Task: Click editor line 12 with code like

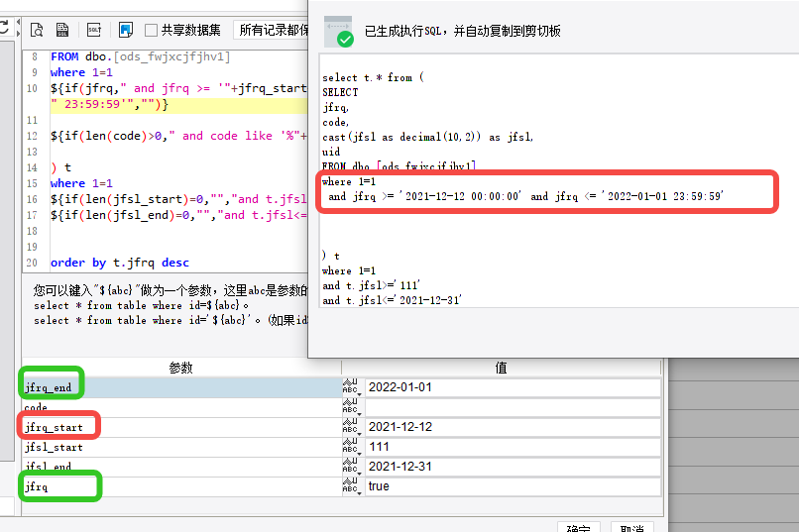Action: tap(178, 136)
